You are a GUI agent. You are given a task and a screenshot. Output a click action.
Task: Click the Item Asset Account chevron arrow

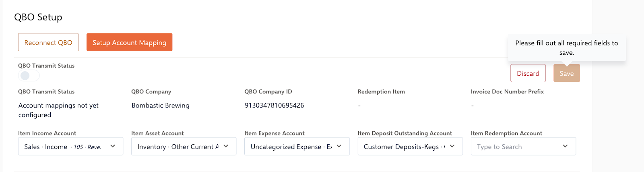226,146
